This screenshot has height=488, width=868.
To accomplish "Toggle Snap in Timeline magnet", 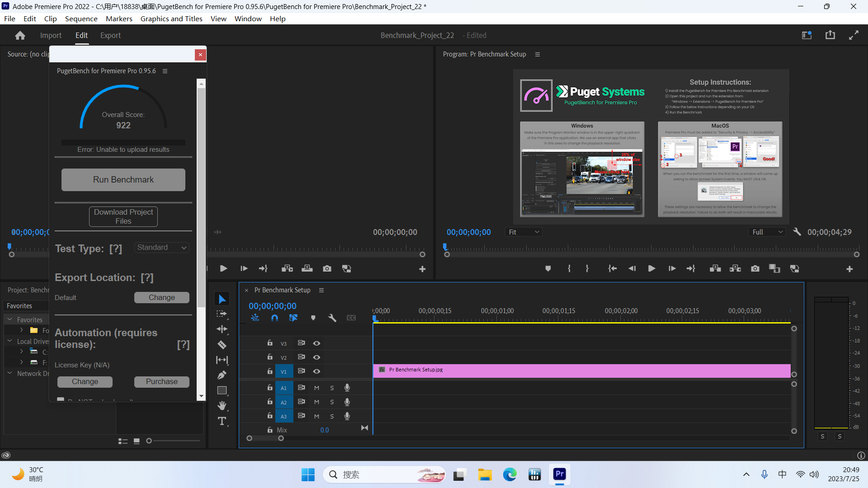I will tap(274, 318).
